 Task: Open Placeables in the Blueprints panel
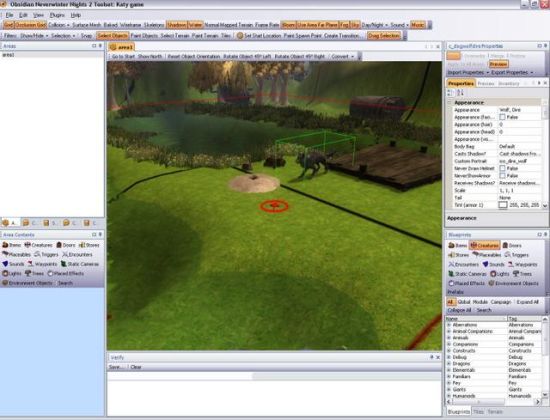click(487, 255)
